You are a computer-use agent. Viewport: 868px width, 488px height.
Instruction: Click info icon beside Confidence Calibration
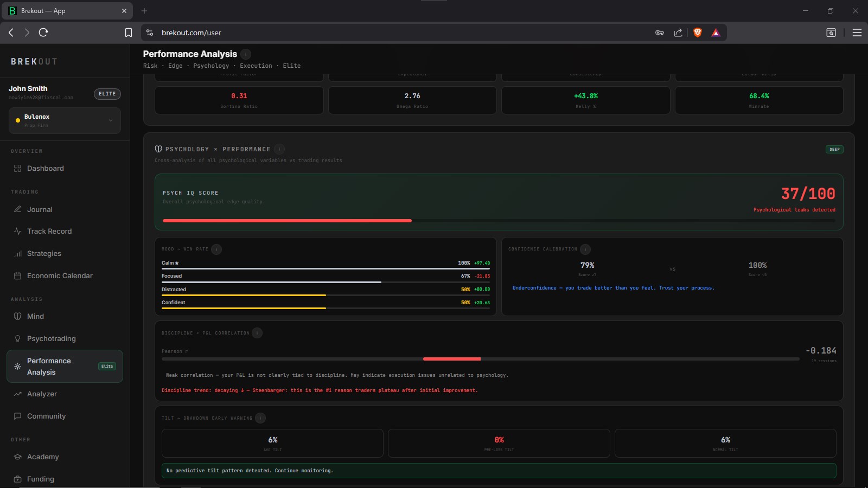pos(585,249)
